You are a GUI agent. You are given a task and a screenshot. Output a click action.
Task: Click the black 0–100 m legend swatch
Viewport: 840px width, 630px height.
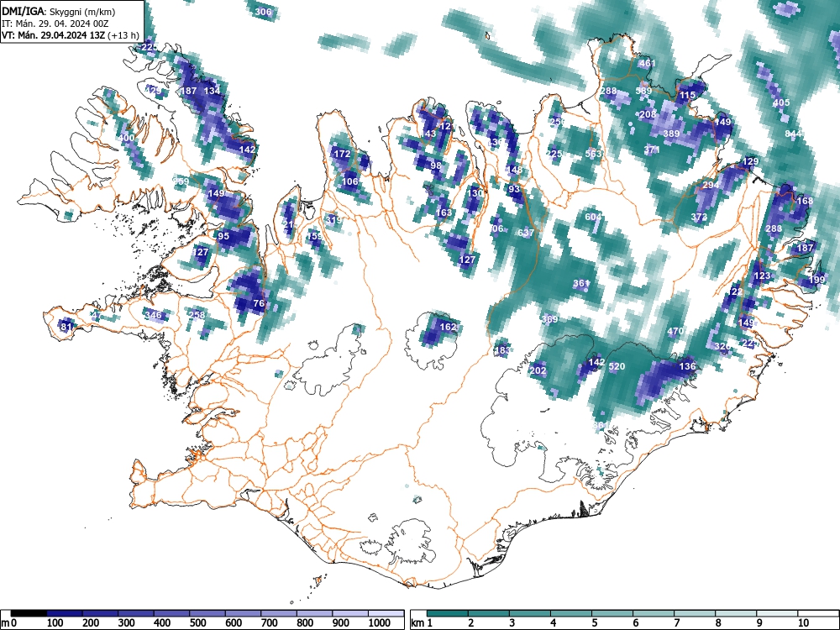click(29, 613)
